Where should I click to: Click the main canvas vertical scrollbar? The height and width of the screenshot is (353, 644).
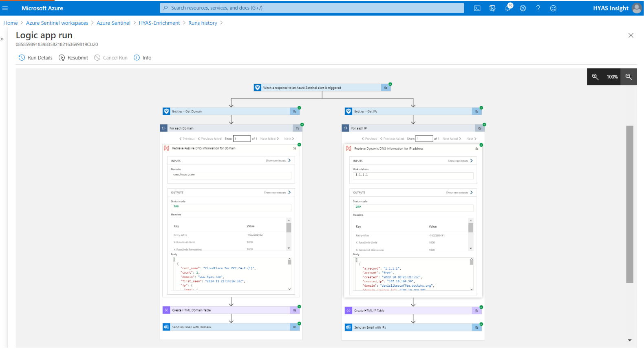pyautogui.click(x=630, y=204)
